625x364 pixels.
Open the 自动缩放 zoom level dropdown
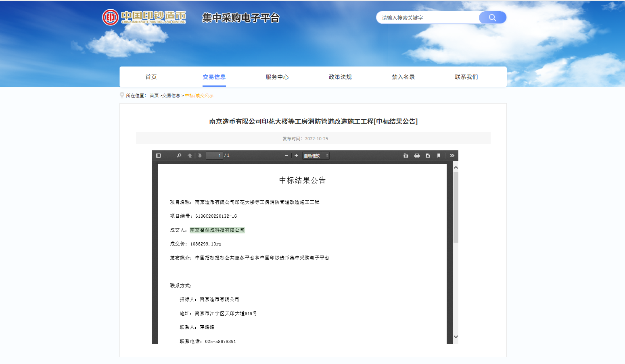(316, 155)
